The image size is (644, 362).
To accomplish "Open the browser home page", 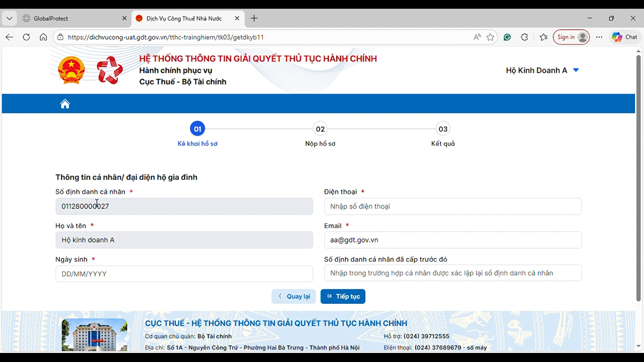I will point(43,37).
